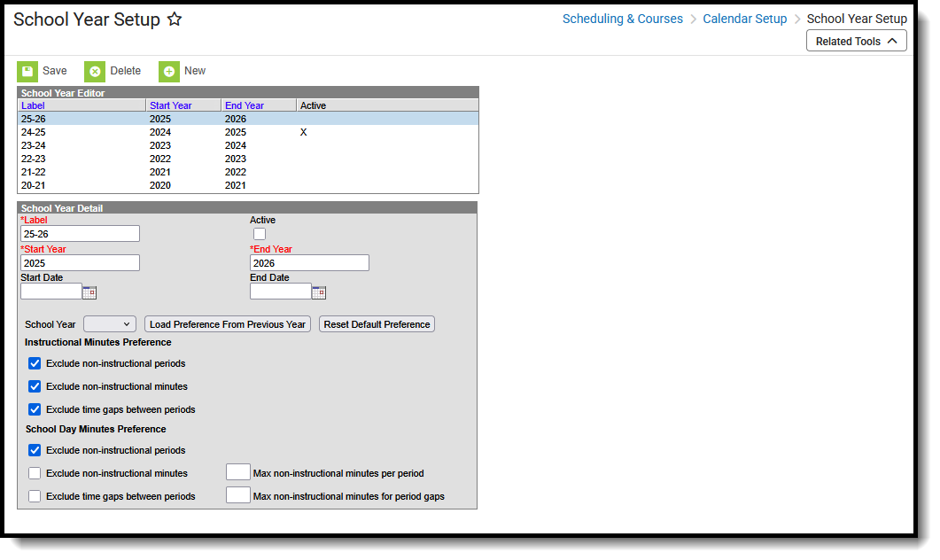Screen dimensions: 940x560
Task: Click end year 2024 cell
Action: point(236,145)
